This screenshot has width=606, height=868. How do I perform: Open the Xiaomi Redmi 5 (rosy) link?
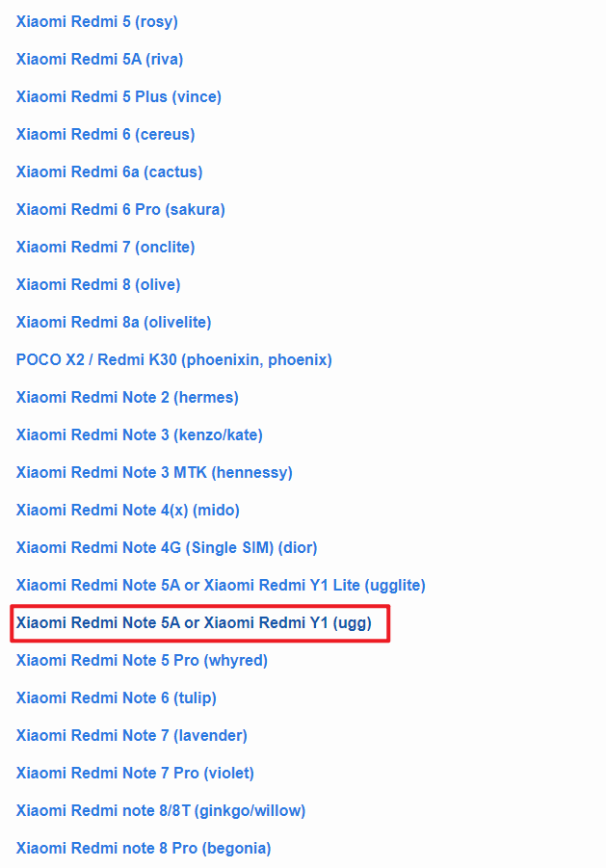pos(97,22)
